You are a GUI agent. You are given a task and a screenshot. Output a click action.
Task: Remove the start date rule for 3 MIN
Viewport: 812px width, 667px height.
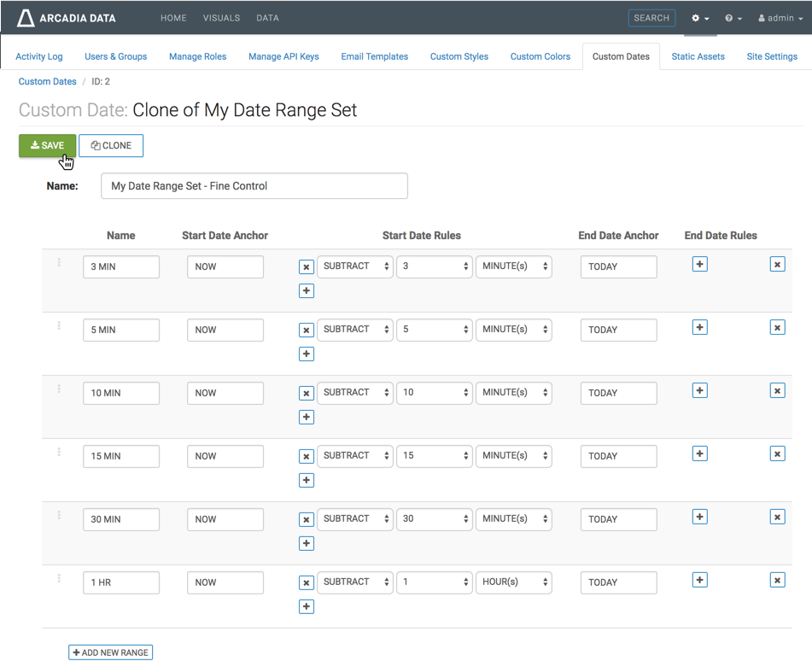(306, 267)
